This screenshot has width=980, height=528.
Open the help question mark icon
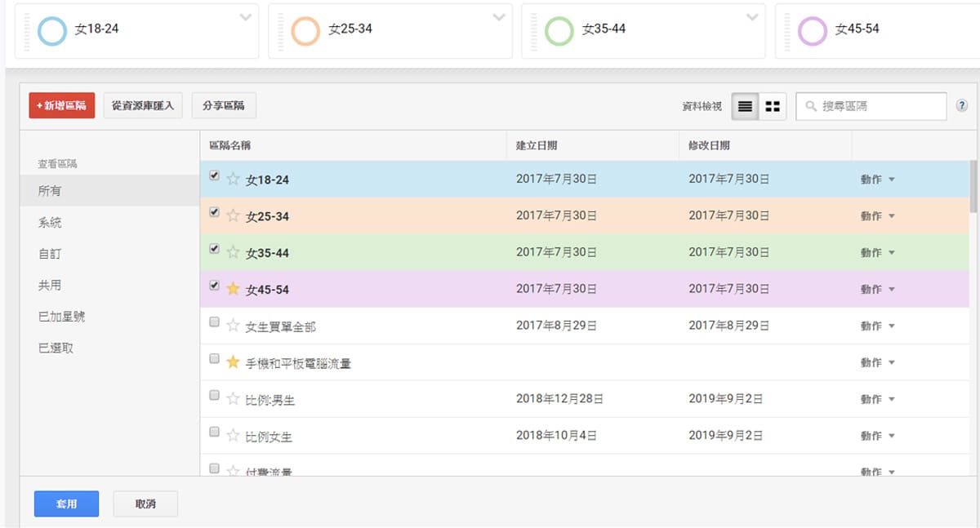962,106
